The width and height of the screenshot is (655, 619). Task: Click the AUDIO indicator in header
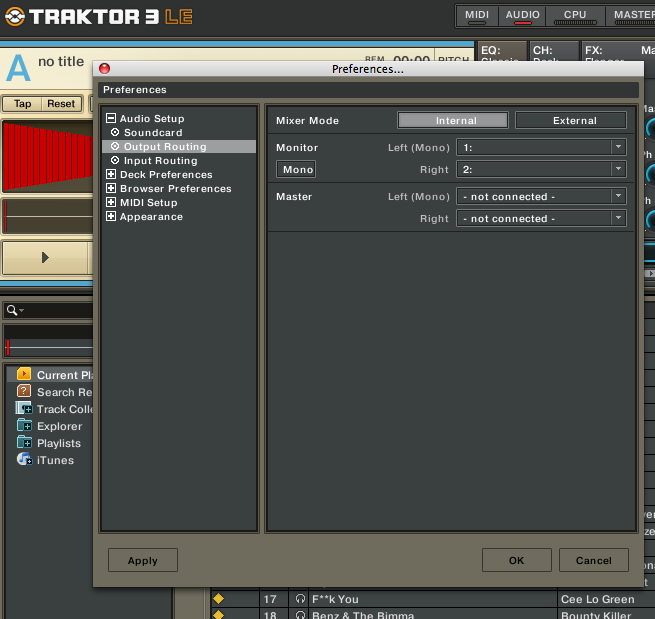[x=522, y=16]
